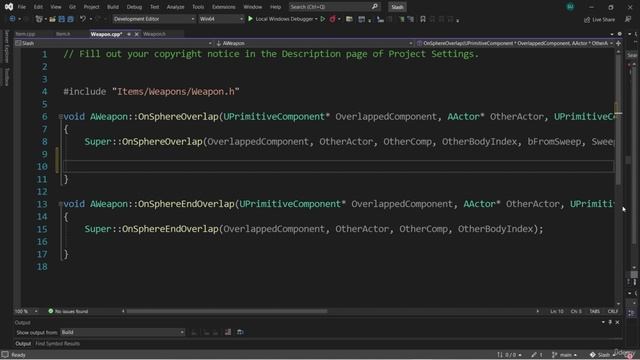Open the AWeapon class navigation dropdown
Screen dimensions: 640x360
314,43
